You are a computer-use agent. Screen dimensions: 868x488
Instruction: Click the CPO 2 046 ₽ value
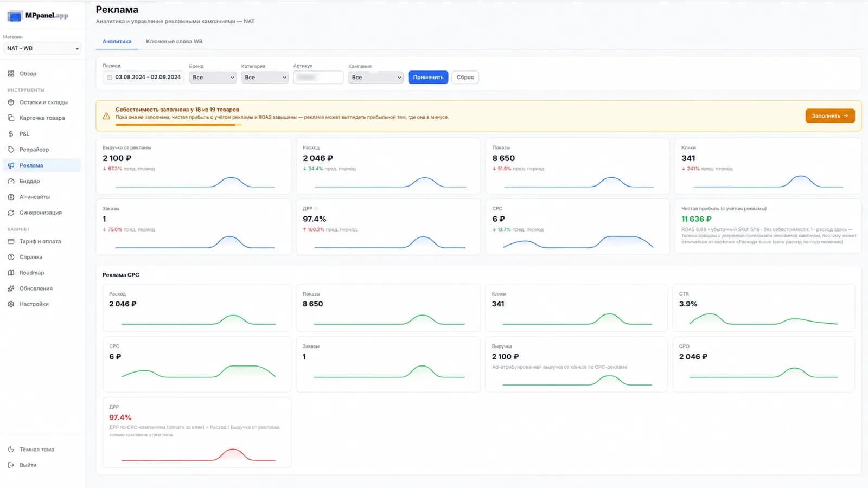pyautogui.click(x=693, y=357)
